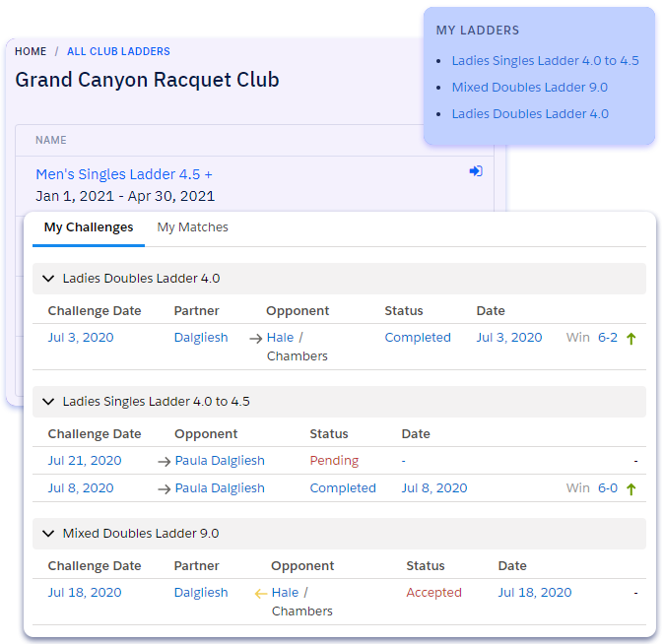Click the 6-2 score link

pyautogui.click(x=608, y=338)
